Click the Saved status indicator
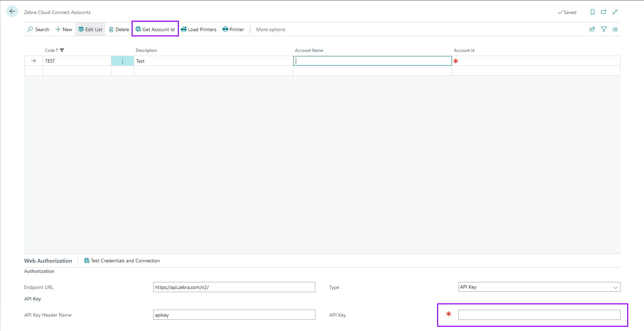The height and width of the screenshot is (331, 644). (567, 12)
